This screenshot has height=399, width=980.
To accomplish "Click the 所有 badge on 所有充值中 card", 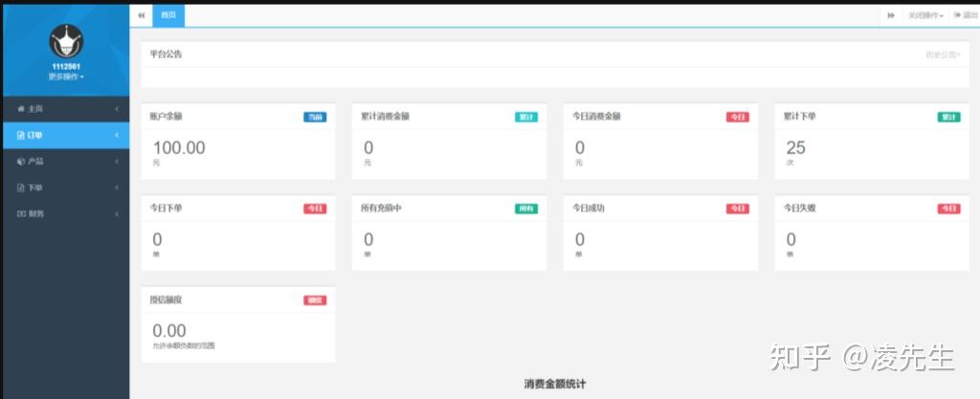I will click(526, 209).
